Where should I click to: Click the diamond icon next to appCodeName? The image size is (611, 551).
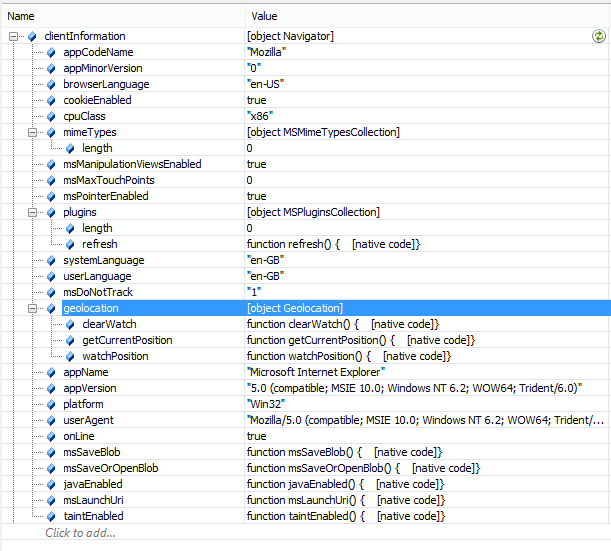pos(51,53)
